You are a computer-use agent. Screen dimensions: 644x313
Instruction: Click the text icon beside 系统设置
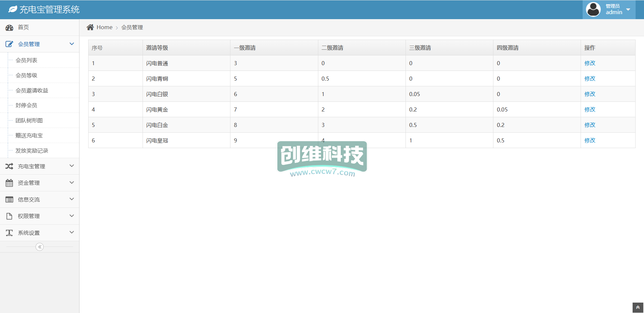click(x=9, y=233)
